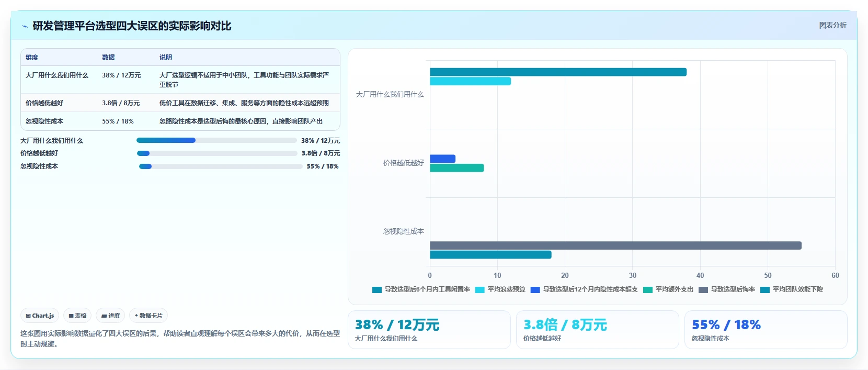The width and height of the screenshot is (868, 370).
Task: Click table row name 忽视隐性成本
Action: (x=44, y=121)
